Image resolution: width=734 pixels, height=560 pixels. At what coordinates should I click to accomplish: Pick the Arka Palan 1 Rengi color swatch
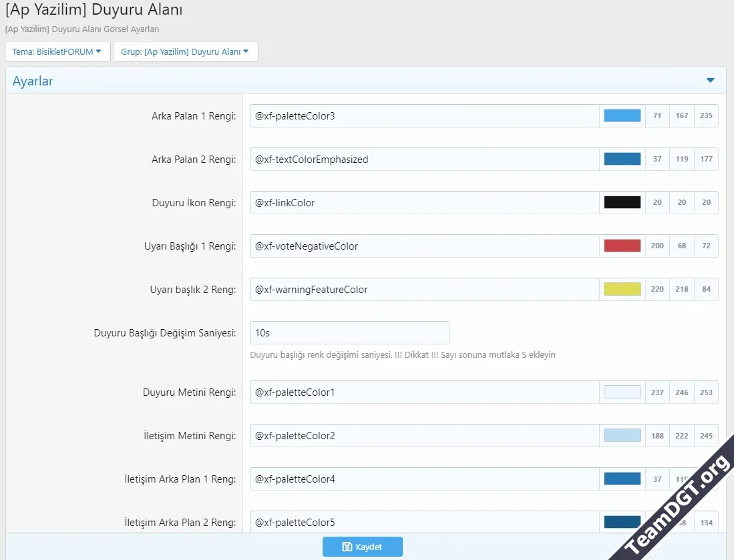(x=622, y=115)
